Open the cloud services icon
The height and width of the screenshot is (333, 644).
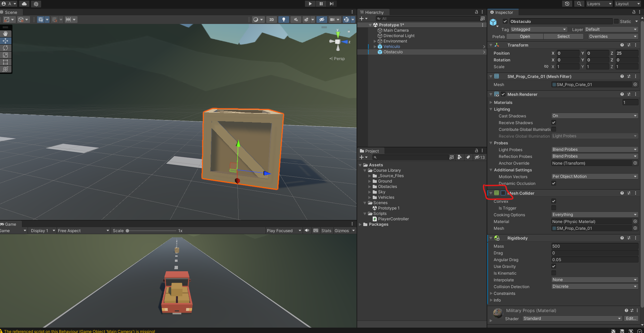tap(24, 4)
